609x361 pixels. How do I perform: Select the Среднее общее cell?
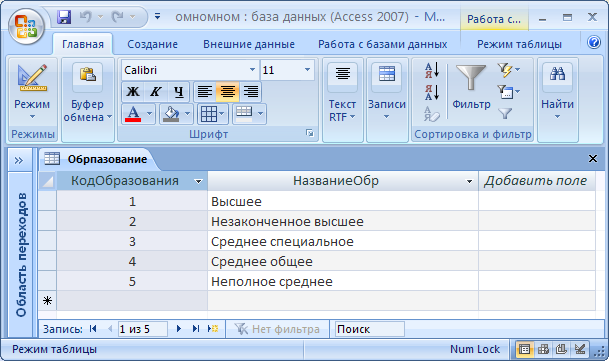pyautogui.click(x=343, y=261)
